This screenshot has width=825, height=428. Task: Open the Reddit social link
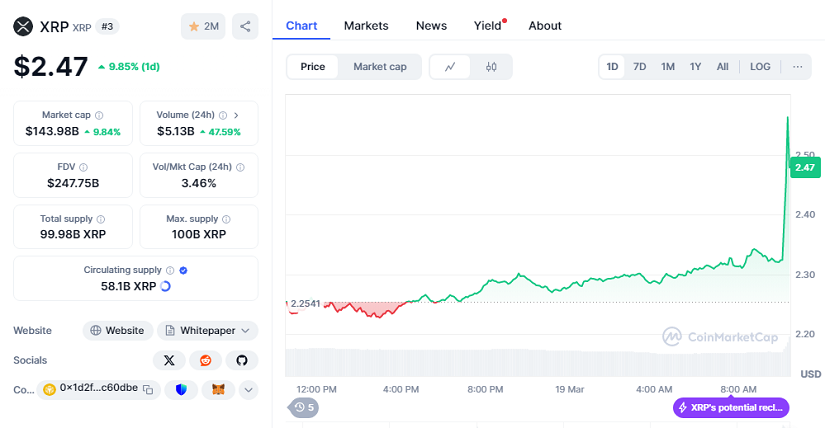[205, 360]
